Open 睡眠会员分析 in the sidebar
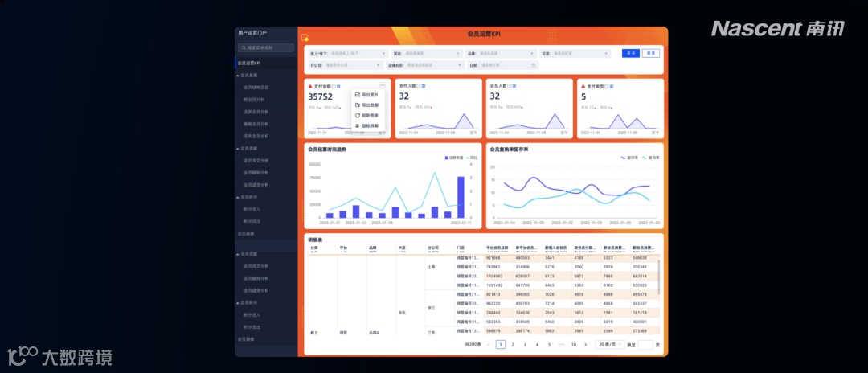The image size is (868, 373). [256, 124]
